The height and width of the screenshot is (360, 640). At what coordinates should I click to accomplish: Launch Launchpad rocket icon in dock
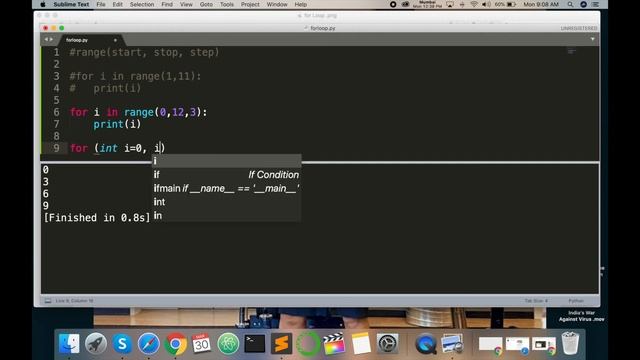click(96, 343)
